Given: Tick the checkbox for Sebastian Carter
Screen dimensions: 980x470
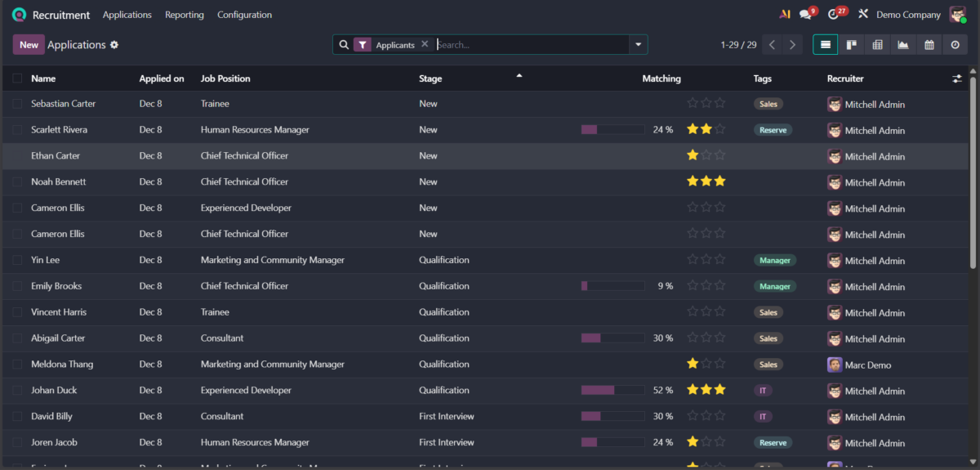Looking at the screenshot, I should [x=17, y=104].
